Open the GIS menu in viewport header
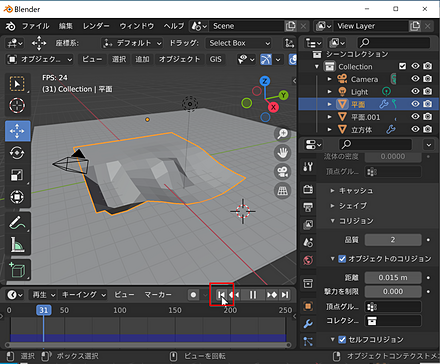The width and height of the screenshot is (440, 364). [215, 59]
